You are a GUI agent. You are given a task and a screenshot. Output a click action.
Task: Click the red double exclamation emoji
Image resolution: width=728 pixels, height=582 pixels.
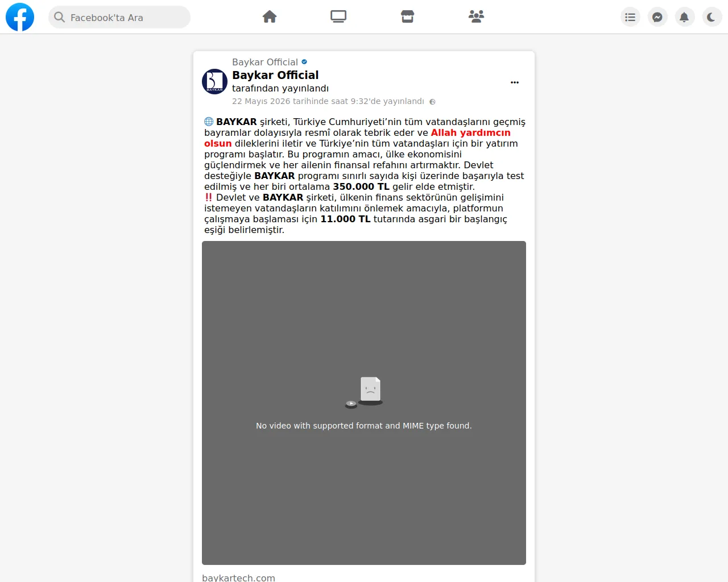pyautogui.click(x=209, y=197)
